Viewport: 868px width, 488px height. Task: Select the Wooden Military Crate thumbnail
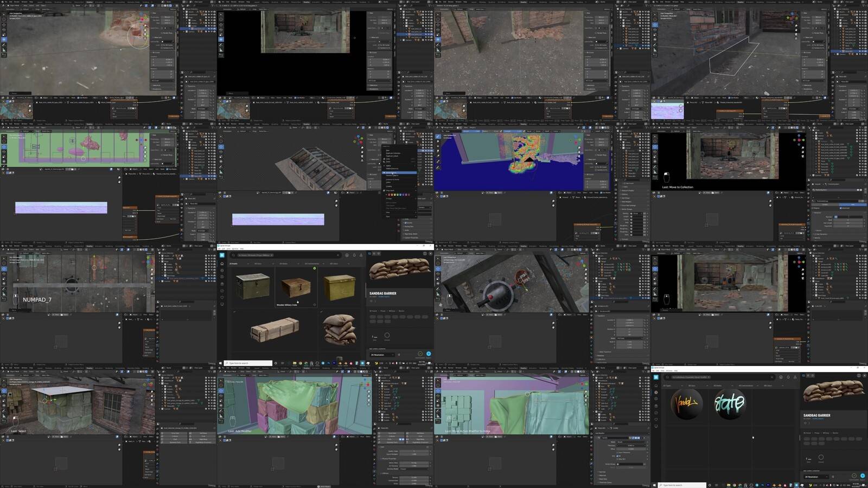[x=296, y=286]
